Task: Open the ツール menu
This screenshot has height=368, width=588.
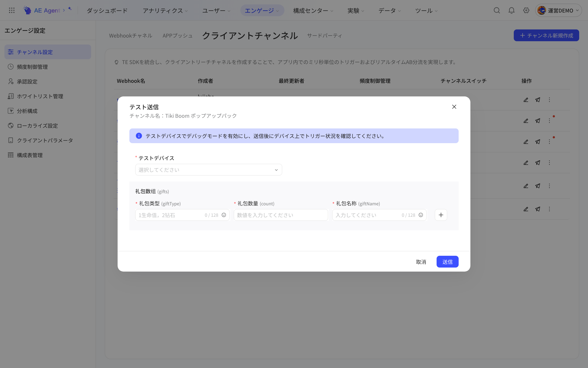Action: pyautogui.click(x=426, y=10)
